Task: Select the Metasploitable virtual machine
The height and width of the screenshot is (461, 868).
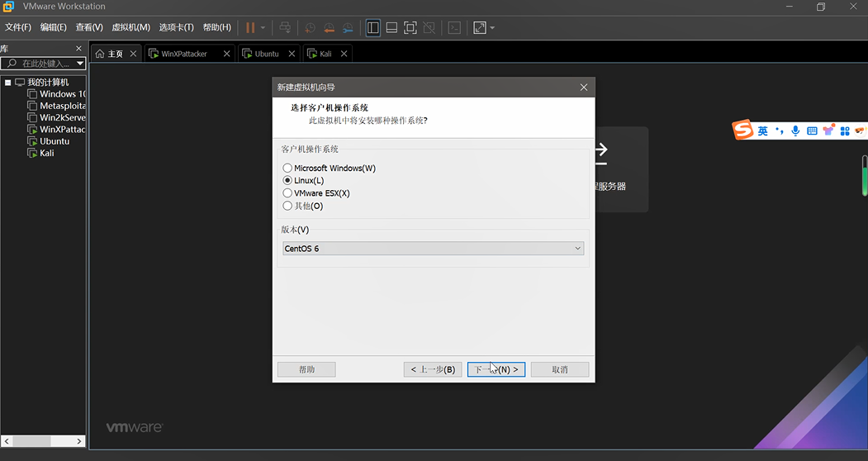Action: pyautogui.click(x=63, y=105)
